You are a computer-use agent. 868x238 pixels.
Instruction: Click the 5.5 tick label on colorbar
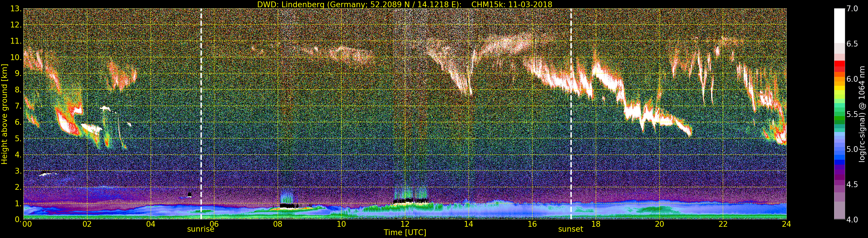[x=852, y=114]
